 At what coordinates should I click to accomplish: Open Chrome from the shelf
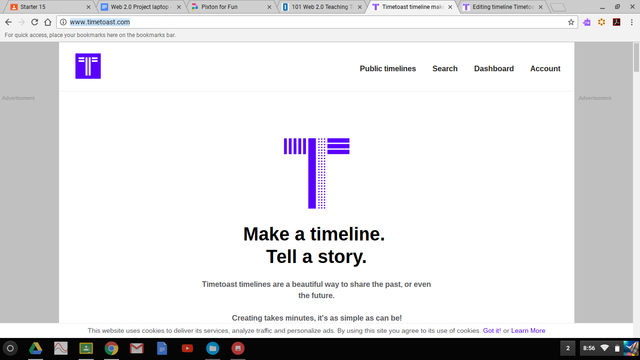pos(111,348)
